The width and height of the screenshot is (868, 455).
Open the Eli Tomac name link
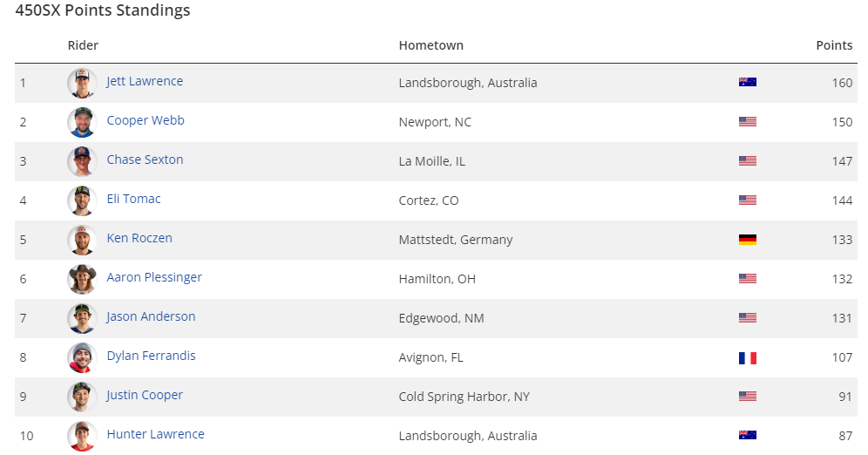(133, 199)
